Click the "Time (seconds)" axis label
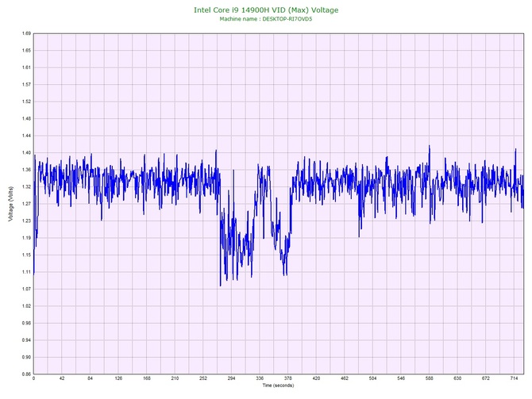Image resolution: width=532 pixels, height=399 pixels. pyautogui.click(x=278, y=386)
